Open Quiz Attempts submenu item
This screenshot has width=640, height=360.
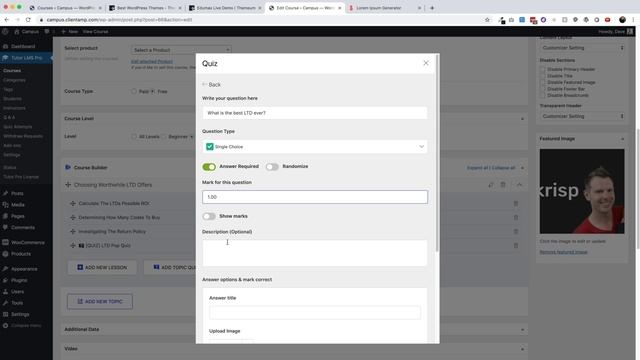coord(18,127)
